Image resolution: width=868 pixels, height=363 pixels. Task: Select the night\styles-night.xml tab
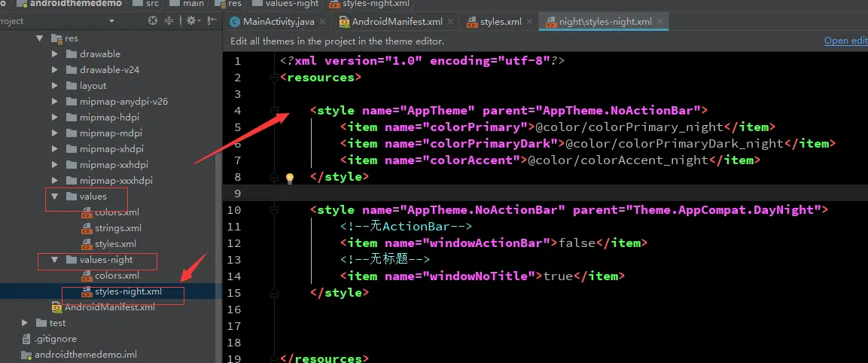click(605, 22)
